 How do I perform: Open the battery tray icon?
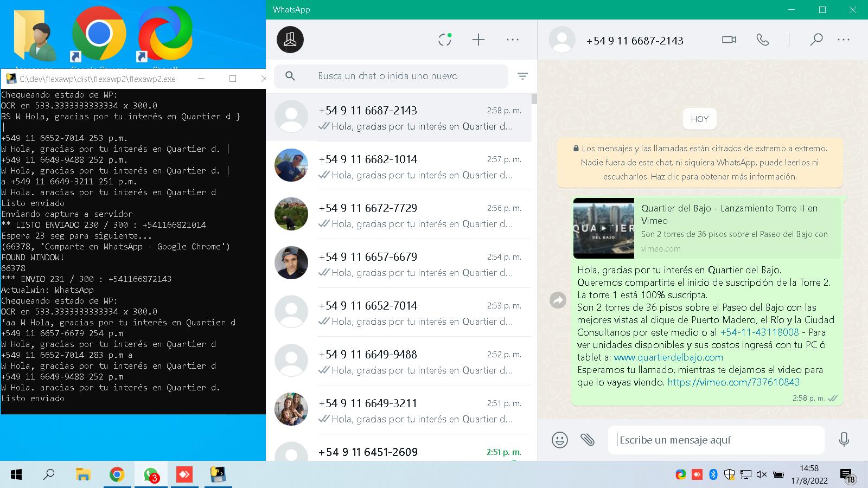pyautogui.click(x=778, y=475)
